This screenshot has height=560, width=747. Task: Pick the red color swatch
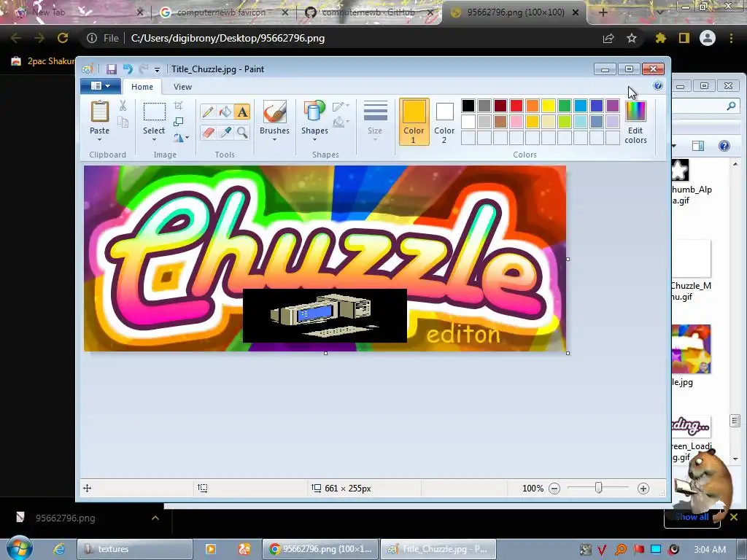(x=516, y=106)
